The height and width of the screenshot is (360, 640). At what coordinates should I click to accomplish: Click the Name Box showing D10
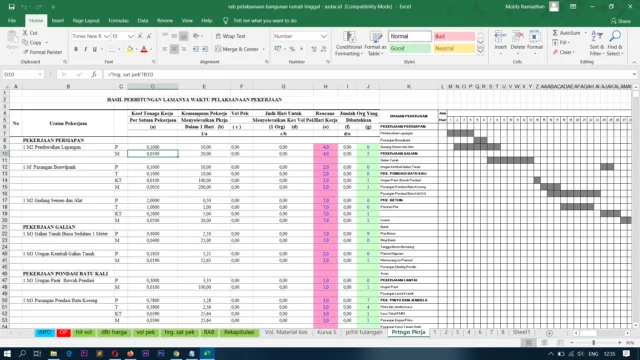click(22, 75)
